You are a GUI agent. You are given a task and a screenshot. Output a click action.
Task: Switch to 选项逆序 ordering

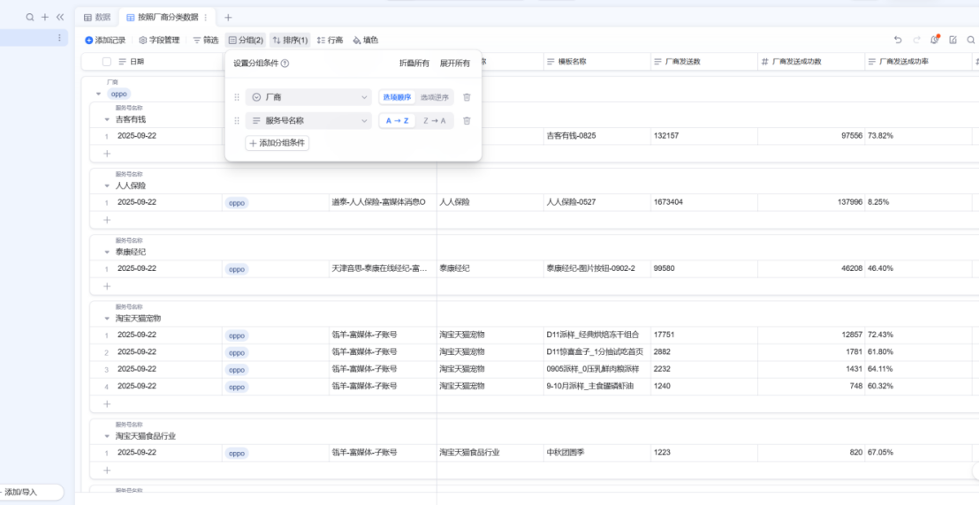coord(435,97)
